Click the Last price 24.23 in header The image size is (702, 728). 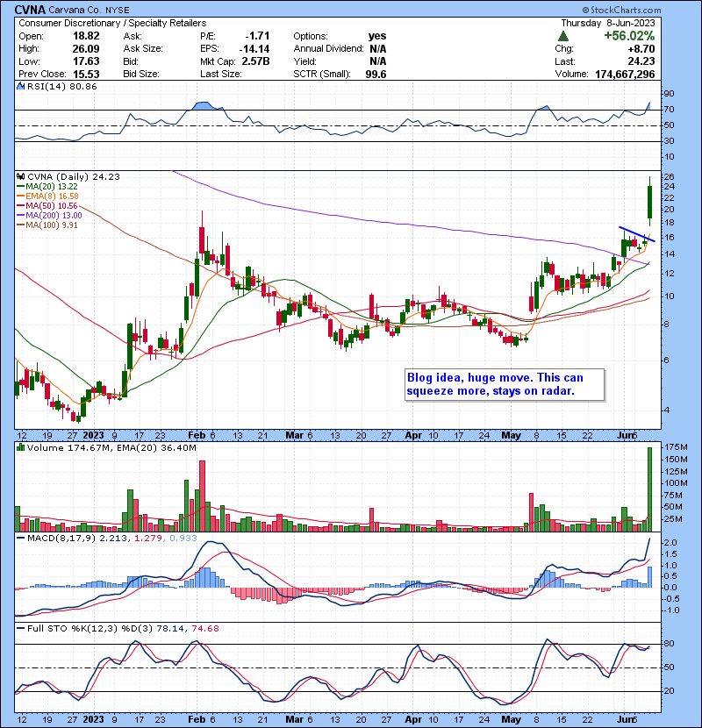pyautogui.click(x=641, y=61)
